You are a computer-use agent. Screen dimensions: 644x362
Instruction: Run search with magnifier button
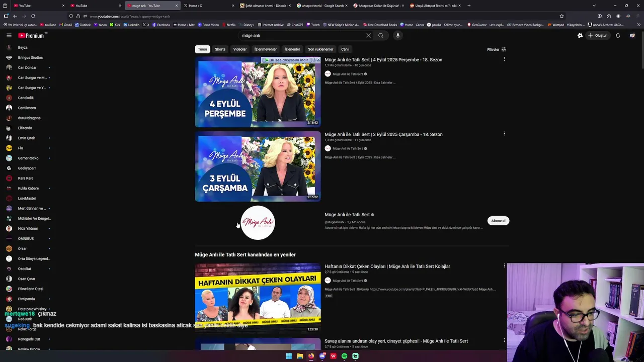381,36
